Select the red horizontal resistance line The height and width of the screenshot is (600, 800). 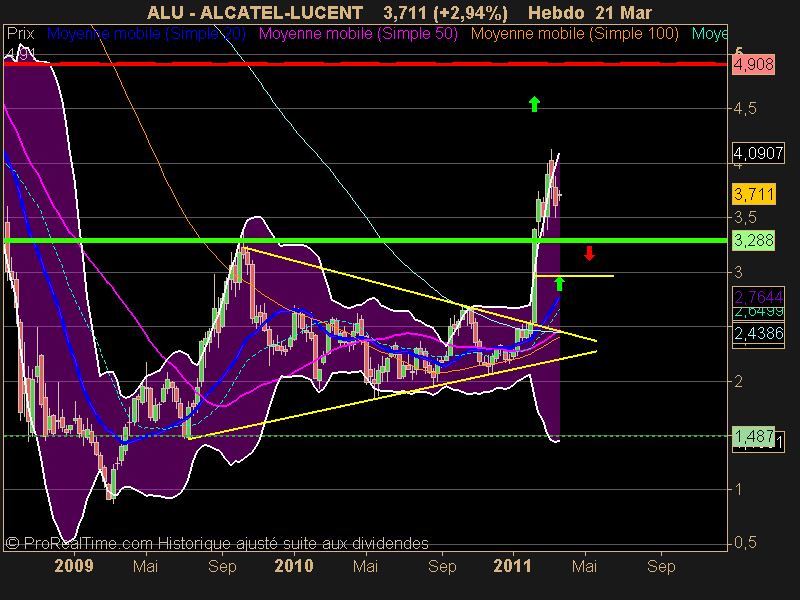[x=365, y=64]
